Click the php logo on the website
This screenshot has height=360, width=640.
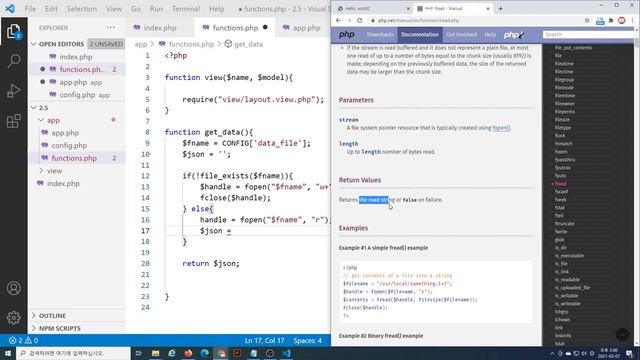(347, 35)
